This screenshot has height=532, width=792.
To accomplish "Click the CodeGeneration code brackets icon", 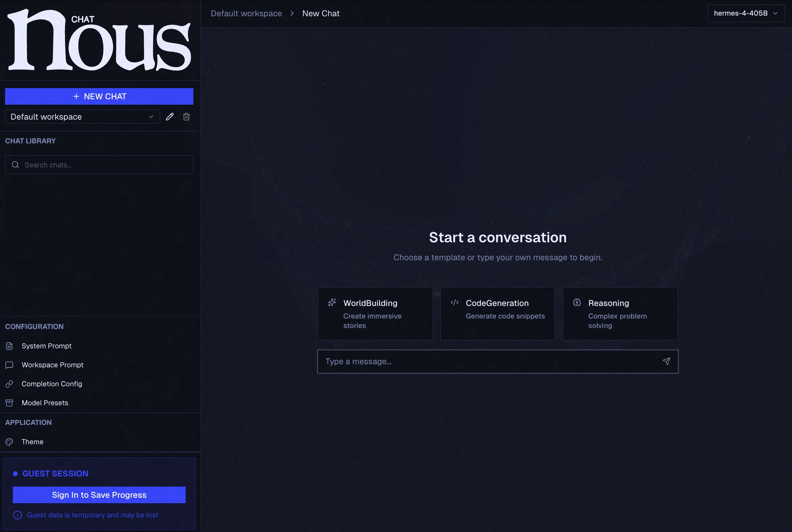I will (x=455, y=303).
